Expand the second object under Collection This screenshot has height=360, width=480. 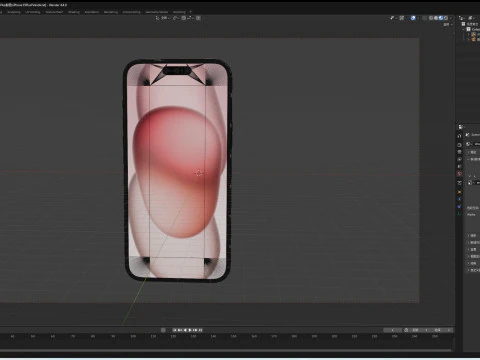468,39
